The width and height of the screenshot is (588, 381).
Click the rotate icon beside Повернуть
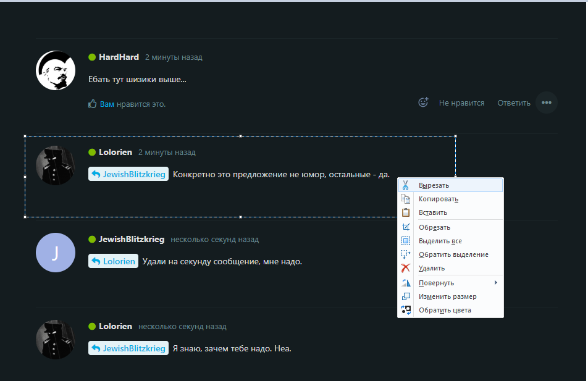(405, 283)
